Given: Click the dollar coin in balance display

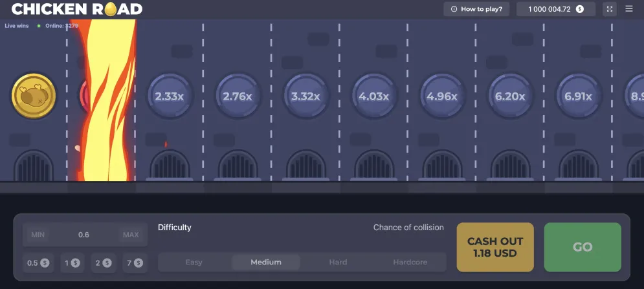Looking at the screenshot, I should tap(579, 9).
